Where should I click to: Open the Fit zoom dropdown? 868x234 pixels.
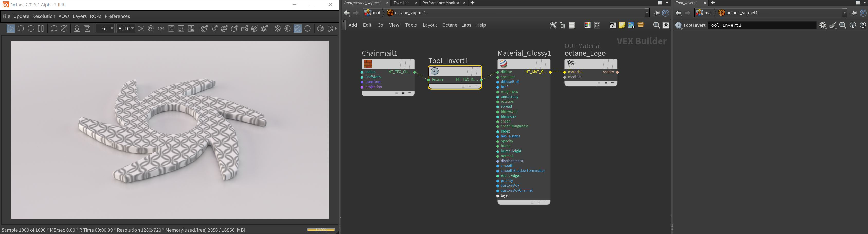105,29
